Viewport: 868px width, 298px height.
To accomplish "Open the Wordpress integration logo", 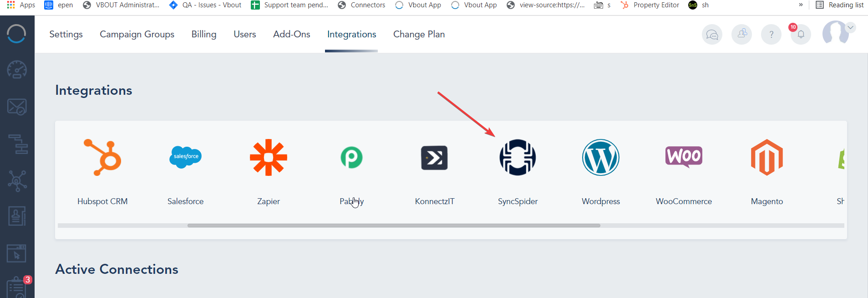I will coord(601,157).
